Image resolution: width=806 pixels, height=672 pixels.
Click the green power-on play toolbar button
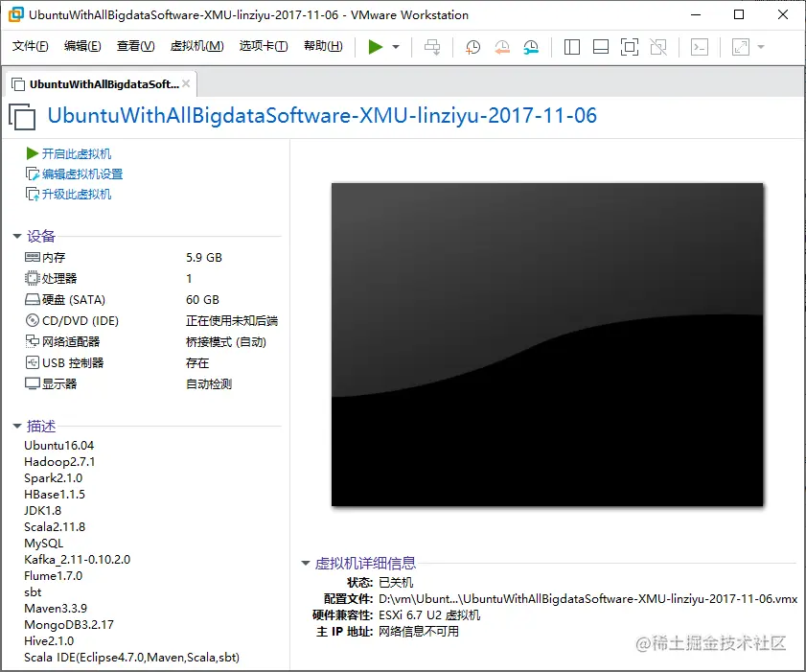pyautogui.click(x=376, y=47)
